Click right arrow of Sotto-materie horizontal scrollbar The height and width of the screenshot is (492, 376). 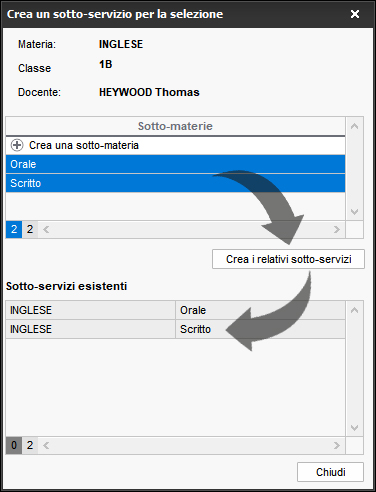(337, 229)
